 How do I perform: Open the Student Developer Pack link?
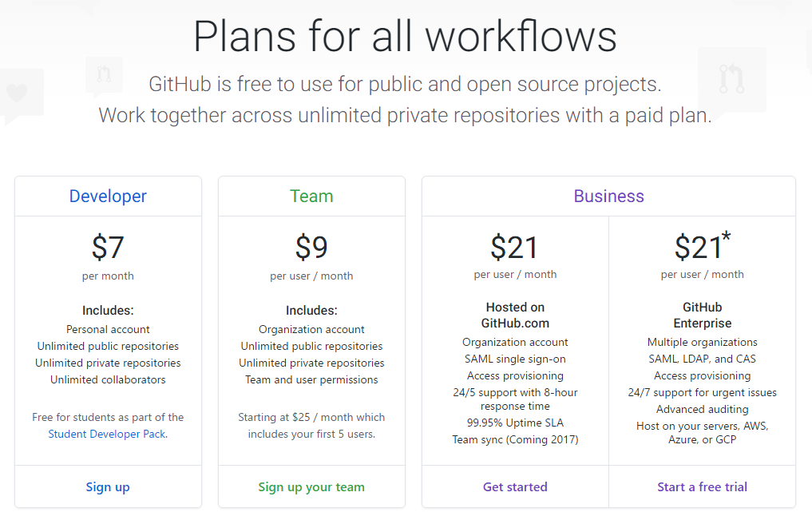(108, 434)
